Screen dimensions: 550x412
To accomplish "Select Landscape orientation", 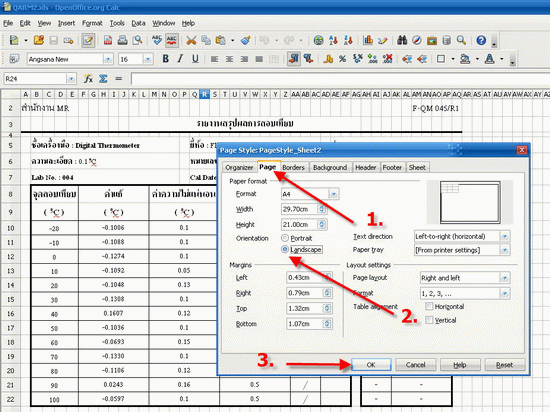I will (285, 249).
